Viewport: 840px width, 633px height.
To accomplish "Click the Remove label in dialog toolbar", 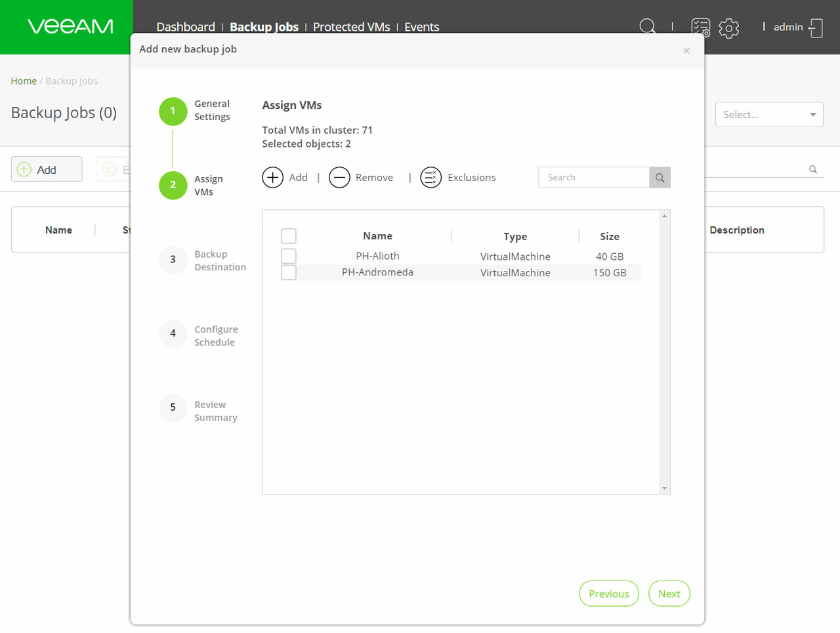I will click(x=374, y=178).
